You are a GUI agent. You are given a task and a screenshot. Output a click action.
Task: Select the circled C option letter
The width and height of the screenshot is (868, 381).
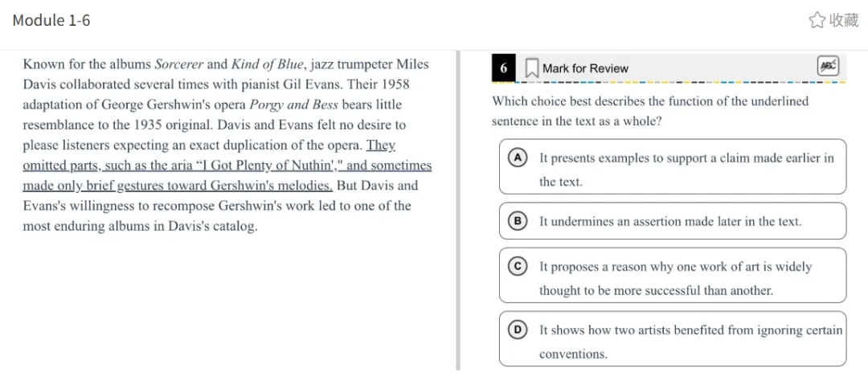tap(518, 266)
